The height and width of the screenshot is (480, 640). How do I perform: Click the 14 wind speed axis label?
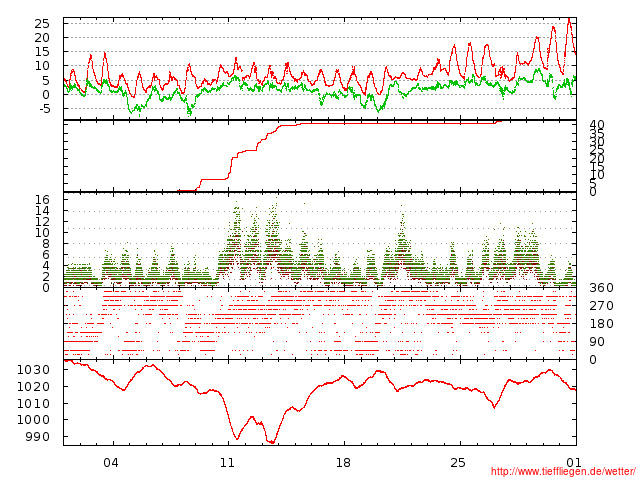tap(42, 211)
